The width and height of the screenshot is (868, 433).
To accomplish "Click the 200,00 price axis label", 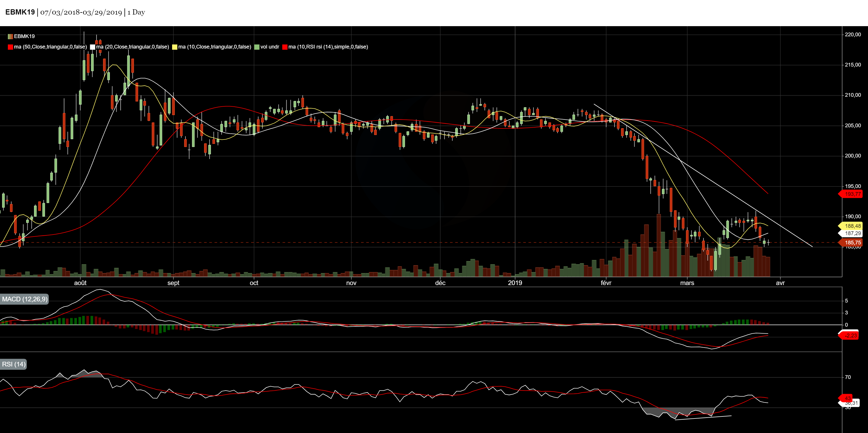I will click(853, 156).
